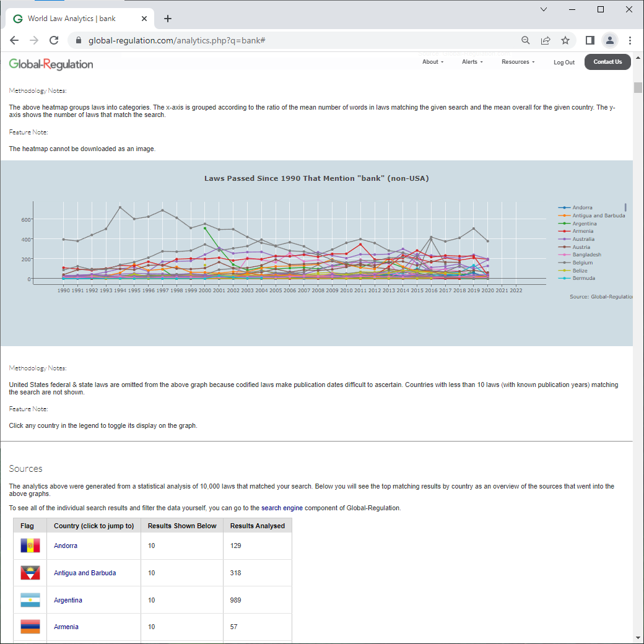Click the 2020 x-axis label
Screen dimensions: 644x644
pos(487,290)
